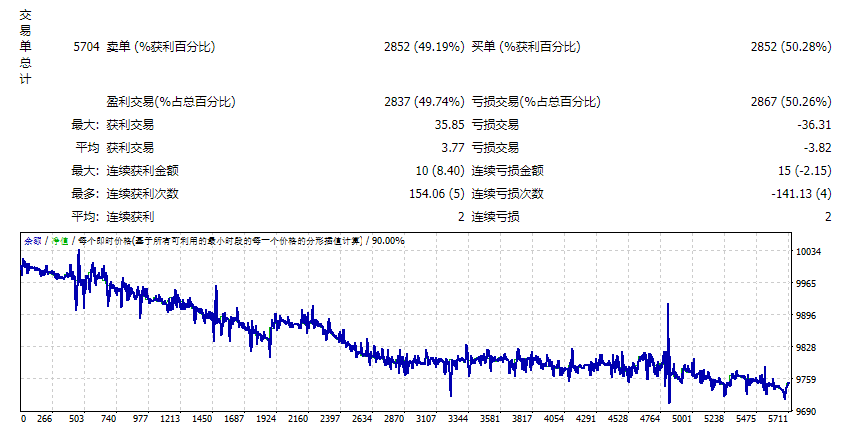The width and height of the screenshot is (859, 431).
Task: Click the value 2 beside 连续获利
Action: pyautogui.click(x=461, y=217)
